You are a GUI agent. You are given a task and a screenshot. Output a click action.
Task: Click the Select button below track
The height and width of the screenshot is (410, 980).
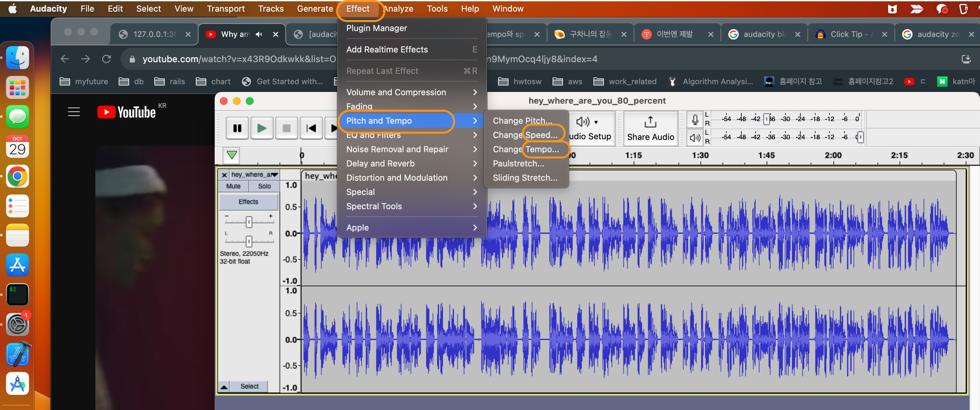(x=249, y=386)
